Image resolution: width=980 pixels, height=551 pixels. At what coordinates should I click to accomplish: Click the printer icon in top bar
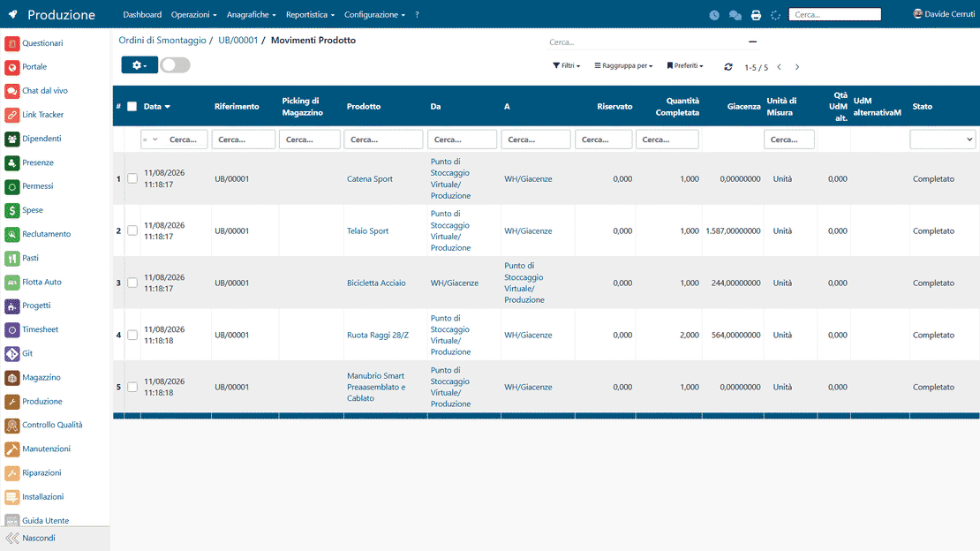coord(756,15)
